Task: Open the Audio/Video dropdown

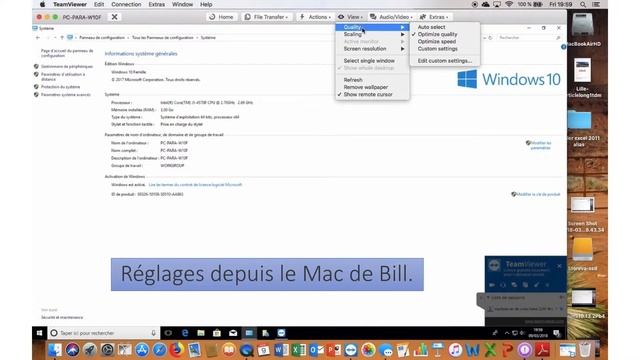Action: (x=391, y=17)
